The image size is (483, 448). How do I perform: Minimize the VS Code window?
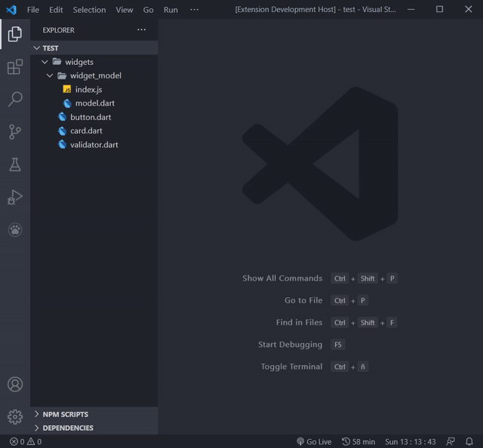(411, 10)
